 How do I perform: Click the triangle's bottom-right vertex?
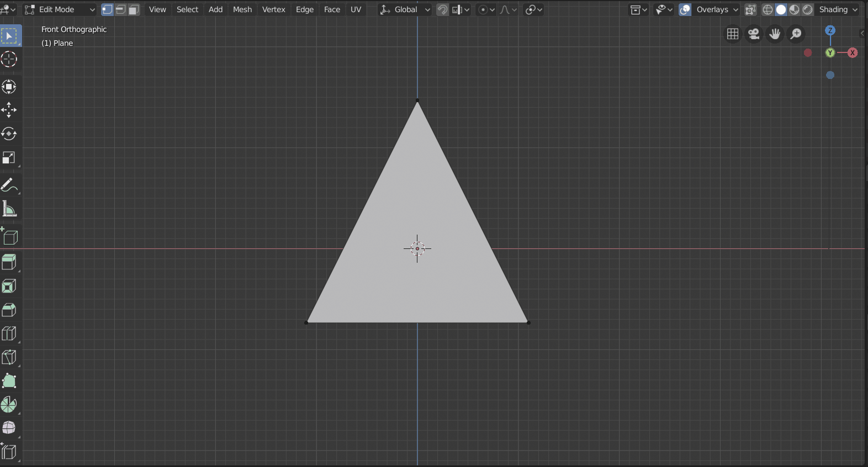528,322
